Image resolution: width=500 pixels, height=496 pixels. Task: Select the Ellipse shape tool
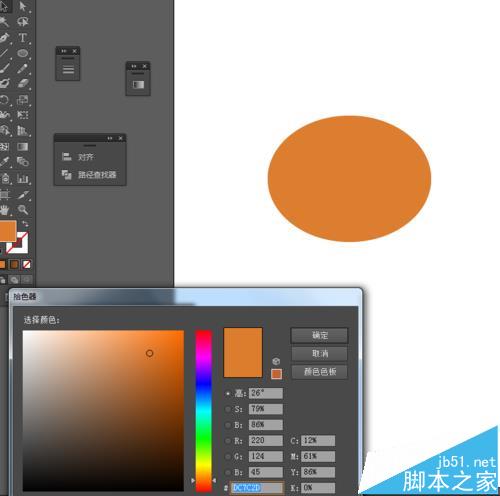click(x=23, y=53)
